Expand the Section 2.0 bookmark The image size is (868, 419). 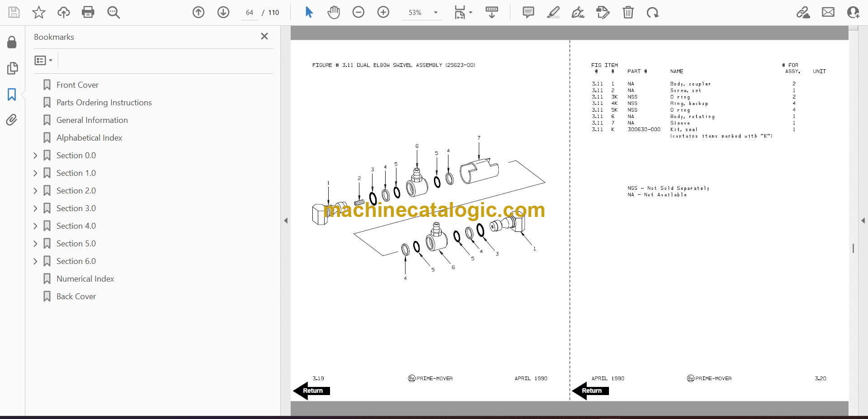point(35,191)
